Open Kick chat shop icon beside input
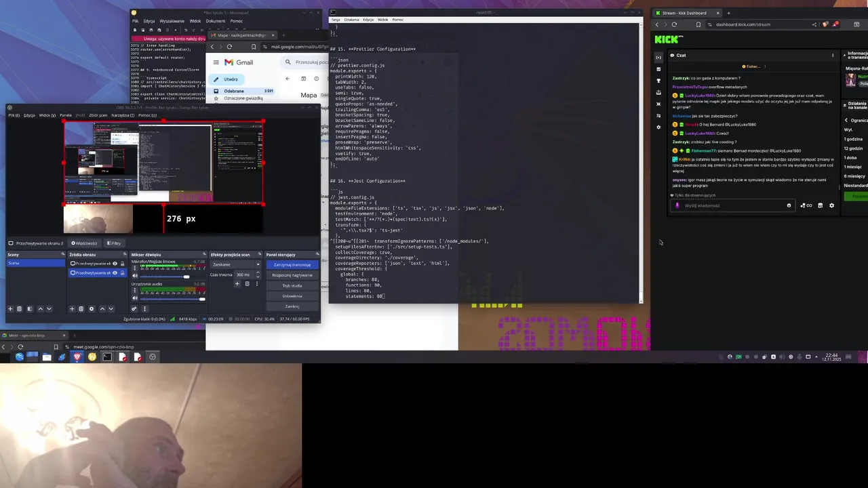This screenshot has width=868, height=488. pyautogui.click(x=820, y=205)
